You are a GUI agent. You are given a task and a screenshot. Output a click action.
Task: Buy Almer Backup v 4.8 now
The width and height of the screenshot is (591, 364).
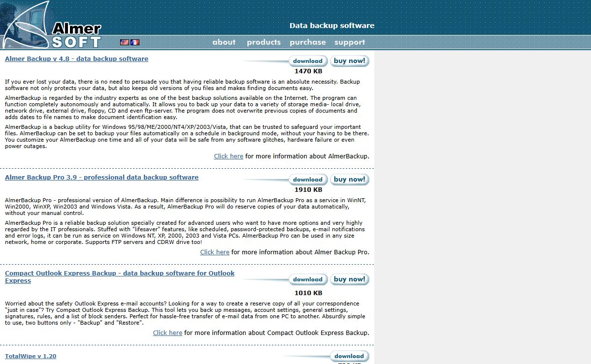click(x=350, y=61)
